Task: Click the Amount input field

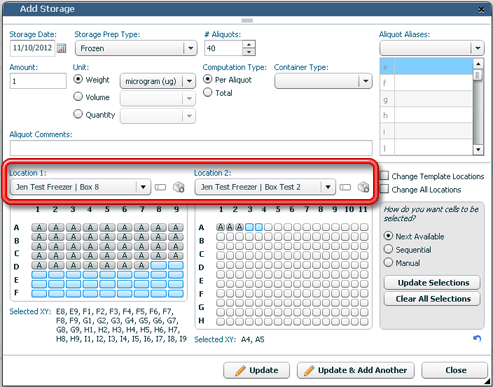Action: [x=38, y=81]
